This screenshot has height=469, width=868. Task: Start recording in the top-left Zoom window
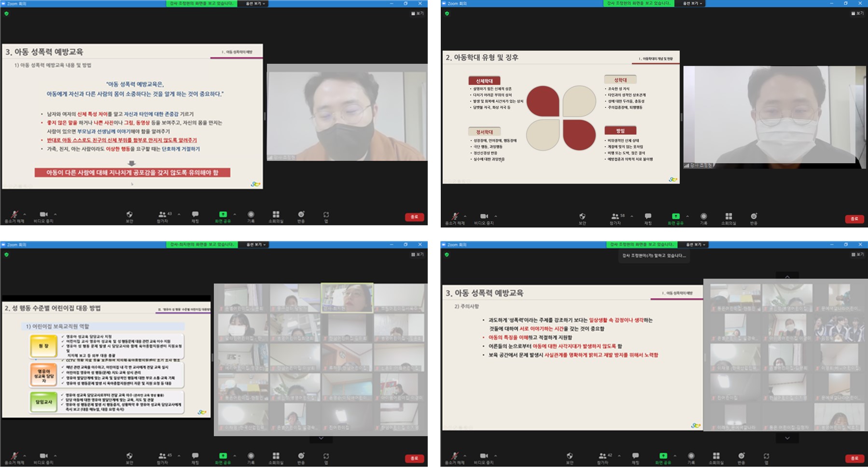pos(251,216)
